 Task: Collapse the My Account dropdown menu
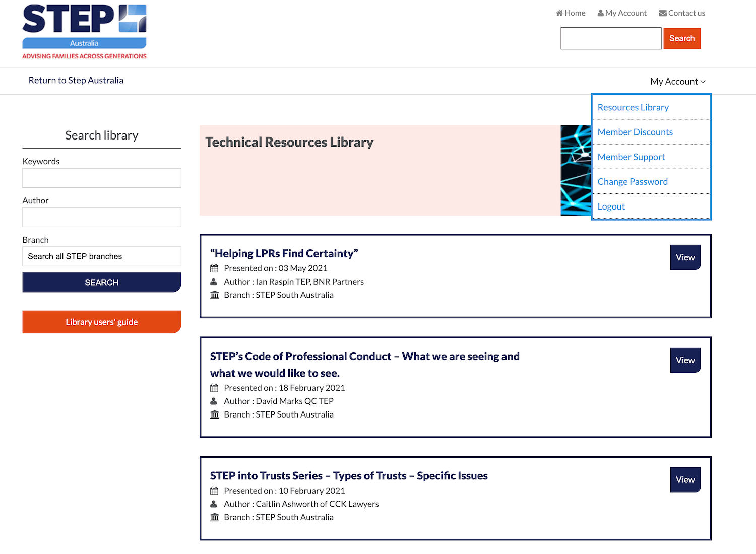[x=678, y=82]
